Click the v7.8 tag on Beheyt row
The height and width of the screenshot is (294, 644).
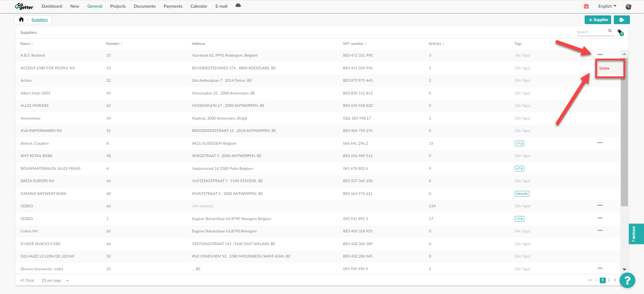[x=520, y=143]
